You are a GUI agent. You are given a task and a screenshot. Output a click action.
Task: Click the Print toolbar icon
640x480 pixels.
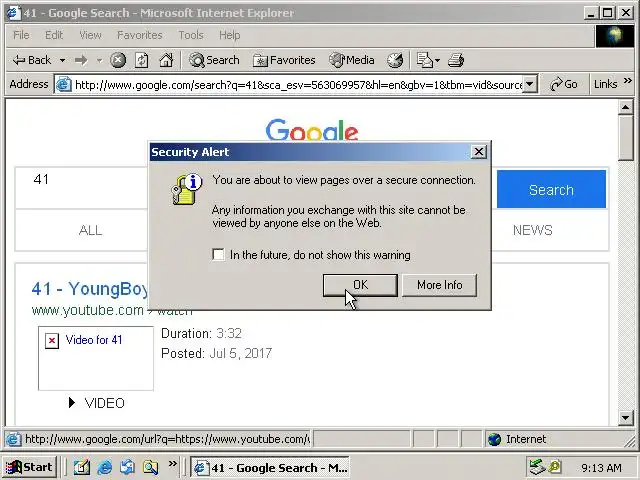click(x=456, y=60)
